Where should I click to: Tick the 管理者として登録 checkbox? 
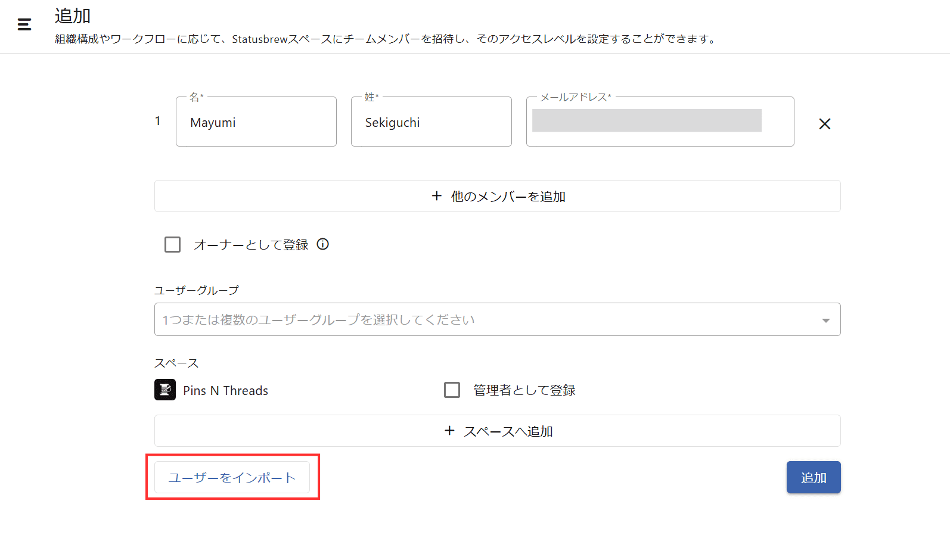[x=452, y=390]
